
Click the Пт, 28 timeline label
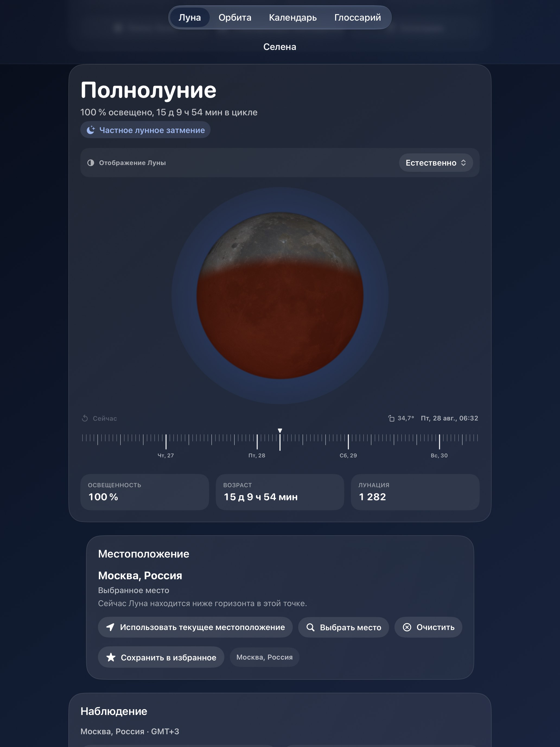pos(257,455)
